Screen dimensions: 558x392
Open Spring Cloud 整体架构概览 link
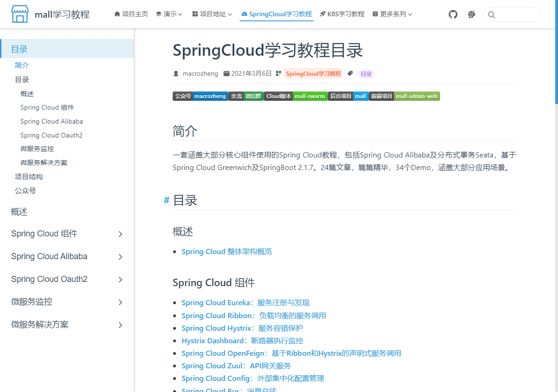227,252
